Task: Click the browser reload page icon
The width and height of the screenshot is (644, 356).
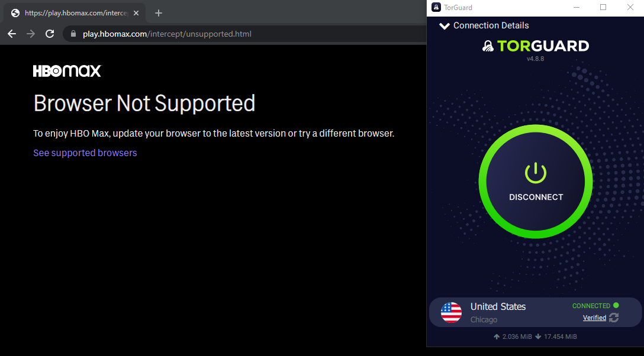Action: click(50, 34)
